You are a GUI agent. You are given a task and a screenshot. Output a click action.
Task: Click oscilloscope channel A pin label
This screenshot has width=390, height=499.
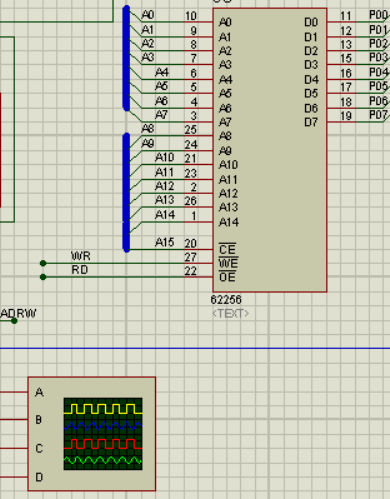pos(39,392)
